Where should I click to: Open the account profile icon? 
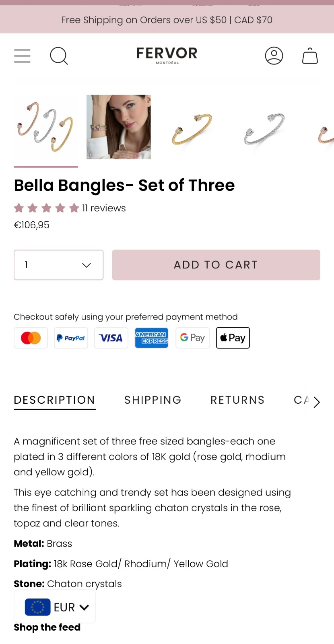tap(274, 56)
